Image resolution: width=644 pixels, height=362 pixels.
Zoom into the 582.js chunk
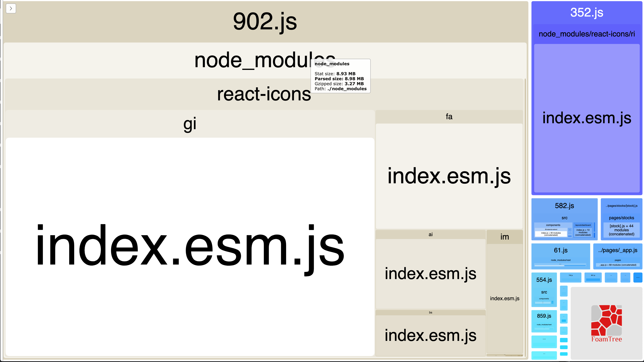564,206
